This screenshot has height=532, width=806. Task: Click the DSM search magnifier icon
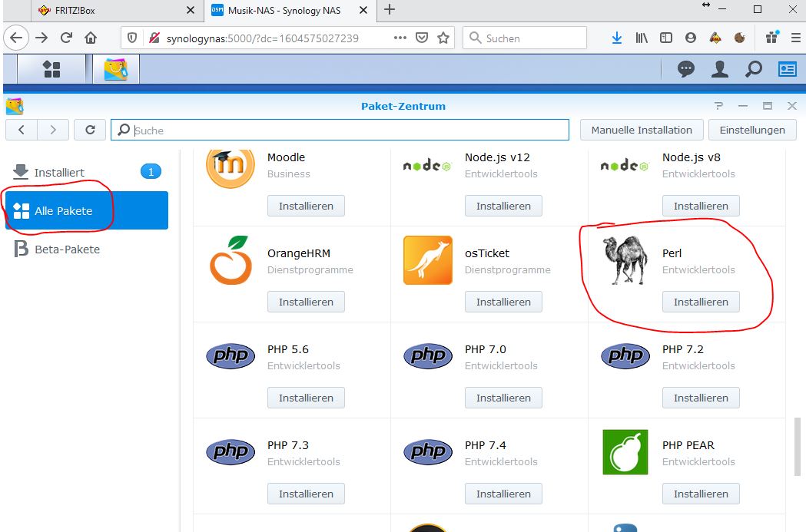[x=754, y=69]
